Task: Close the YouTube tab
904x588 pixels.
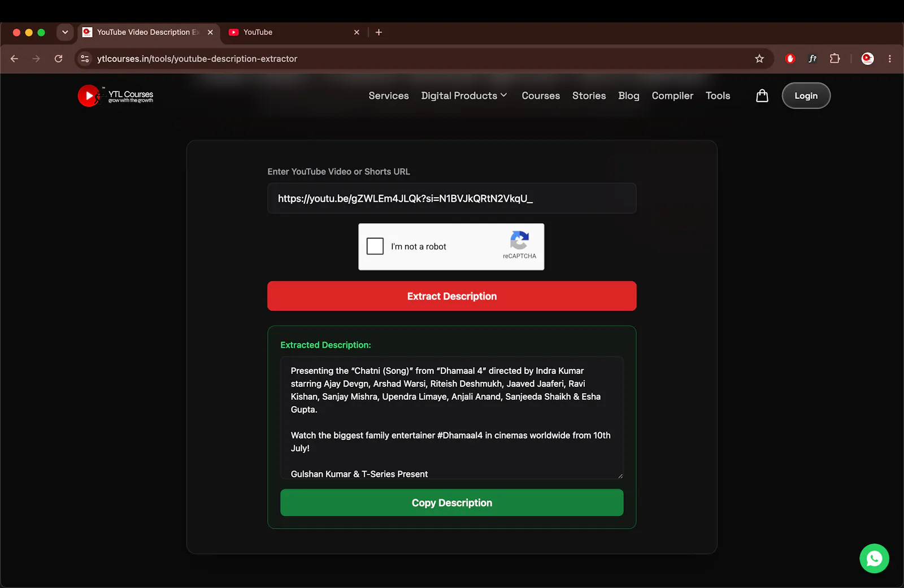Action: [x=357, y=32]
